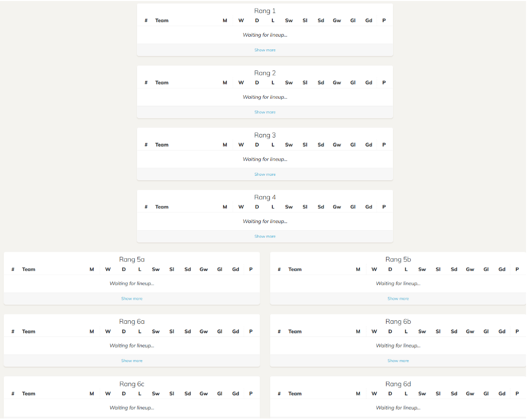Click the Gd column header in Rang 4

pos(369,207)
